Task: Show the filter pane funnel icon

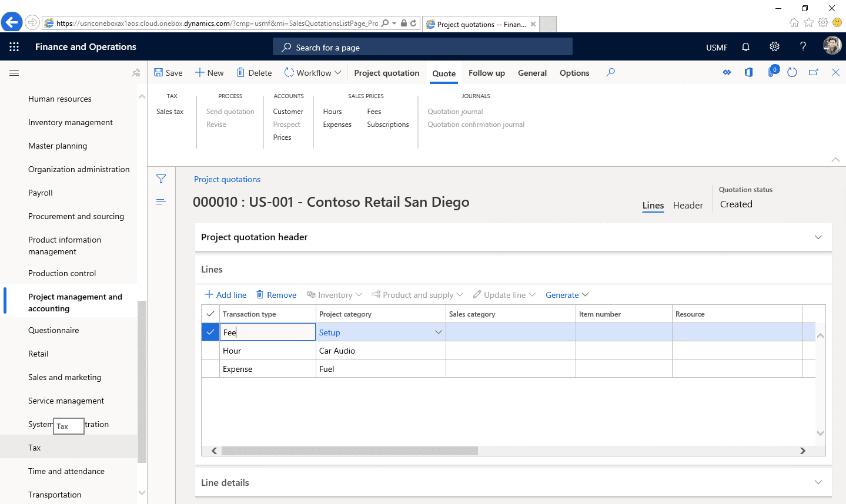Action: (x=161, y=179)
